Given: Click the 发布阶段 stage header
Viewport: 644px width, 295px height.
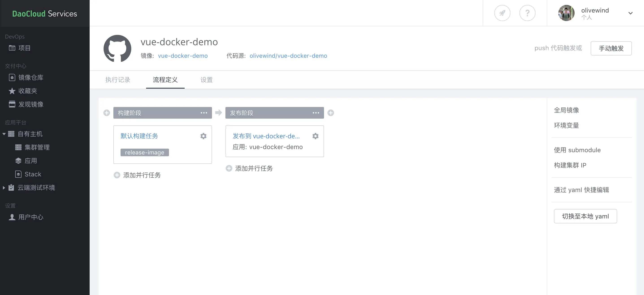Looking at the screenshot, I should (274, 113).
